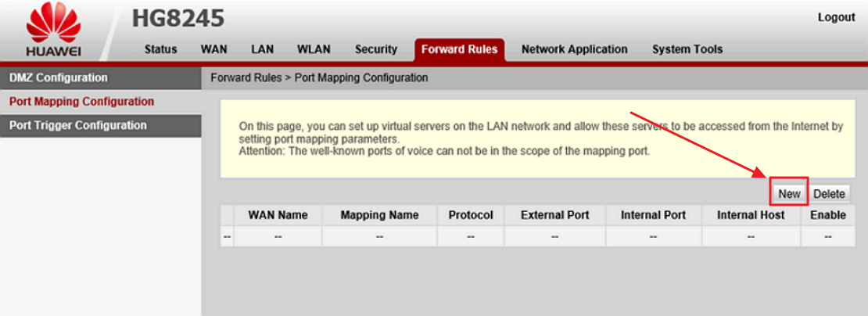Open Port Trigger Configuration in the sidebar
This screenshot has height=316, width=868.
tap(100, 126)
